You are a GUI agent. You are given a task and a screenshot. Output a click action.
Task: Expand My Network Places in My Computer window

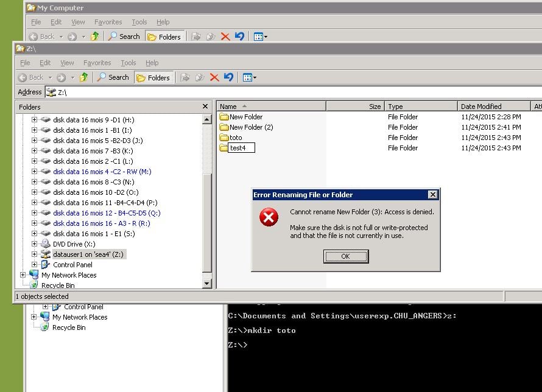[x=33, y=317]
